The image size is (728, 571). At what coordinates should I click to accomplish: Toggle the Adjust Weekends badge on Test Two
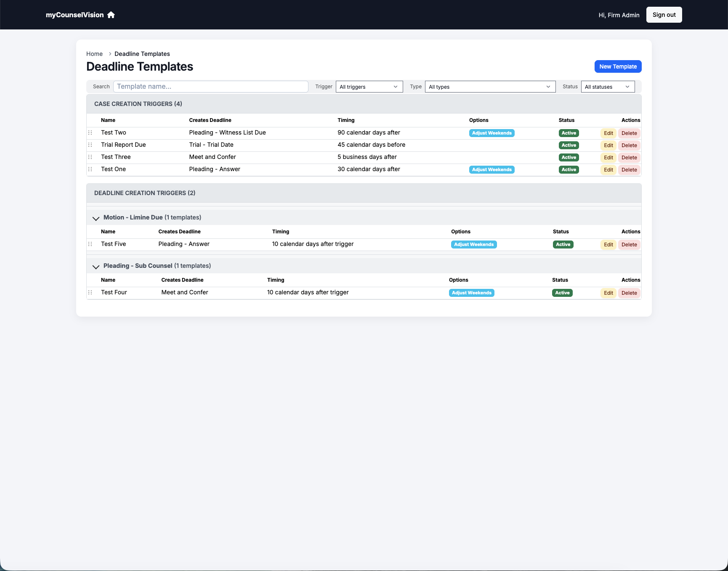click(492, 133)
